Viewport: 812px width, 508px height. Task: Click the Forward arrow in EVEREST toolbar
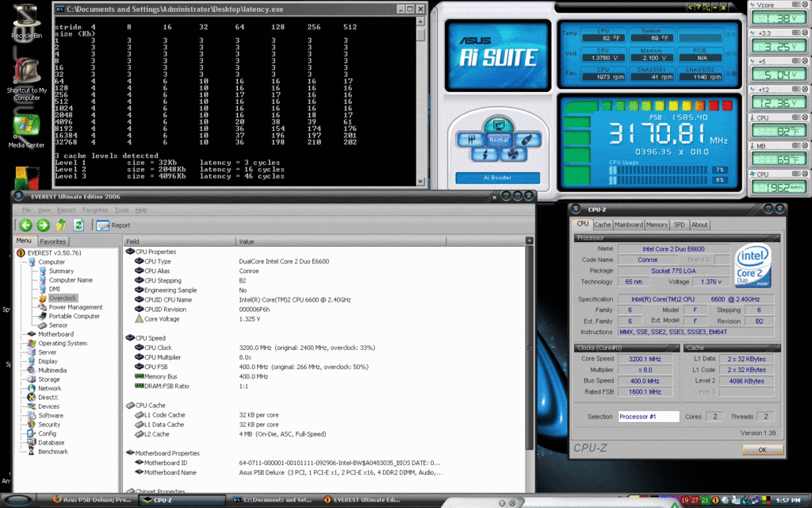(x=44, y=225)
